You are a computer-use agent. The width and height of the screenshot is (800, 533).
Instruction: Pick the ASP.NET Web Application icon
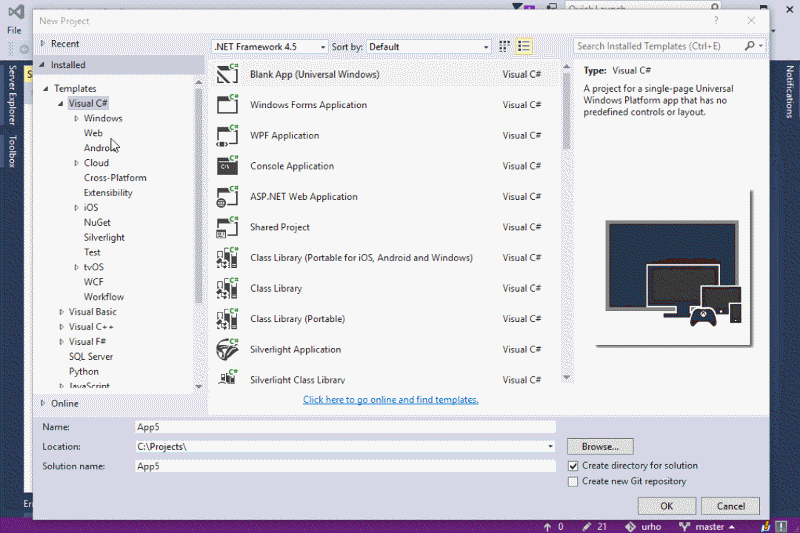[228, 196]
